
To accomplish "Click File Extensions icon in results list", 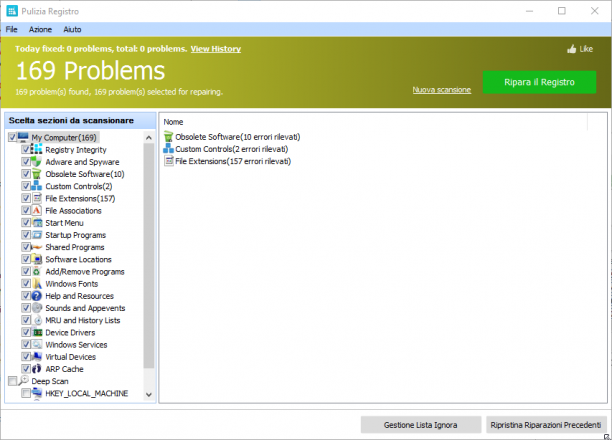I will [x=168, y=161].
